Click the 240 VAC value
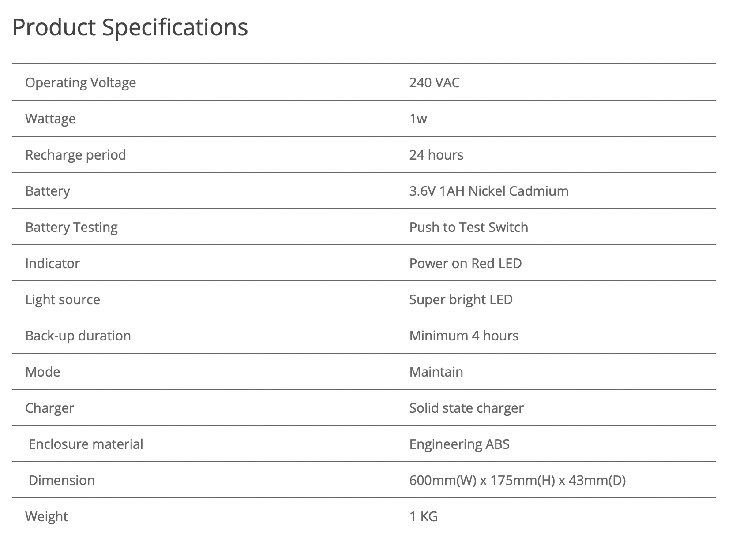736x560 pixels. click(x=434, y=82)
